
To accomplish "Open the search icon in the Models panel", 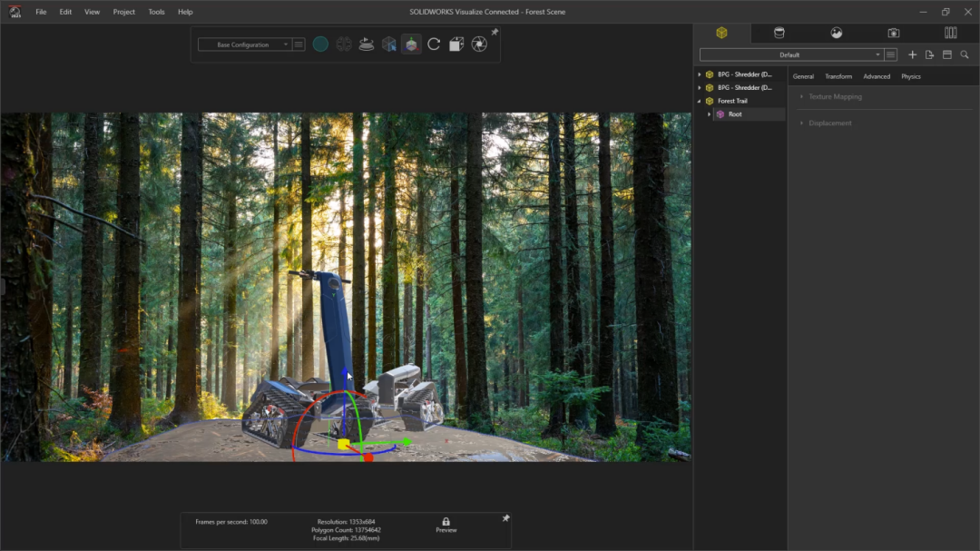I will 965,54.
